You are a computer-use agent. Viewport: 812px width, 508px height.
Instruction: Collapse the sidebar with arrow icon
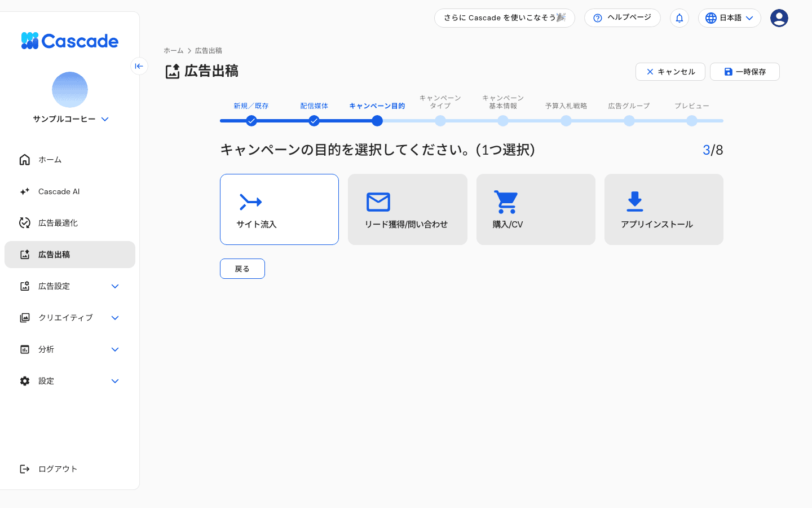(139, 66)
